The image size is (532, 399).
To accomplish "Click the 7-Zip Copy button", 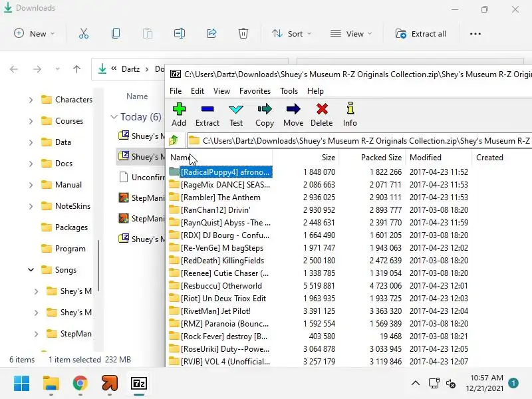I will pyautogui.click(x=265, y=114).
